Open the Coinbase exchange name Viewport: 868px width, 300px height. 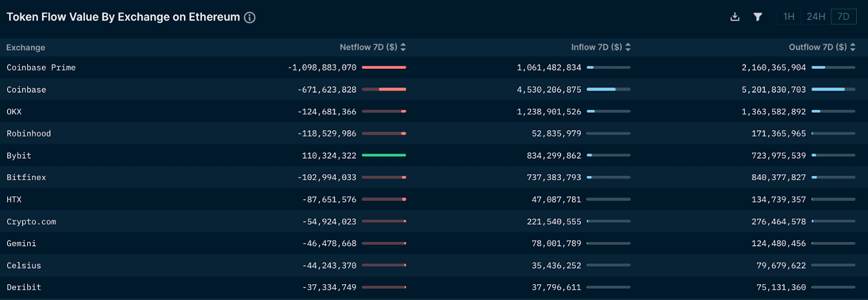26,90
